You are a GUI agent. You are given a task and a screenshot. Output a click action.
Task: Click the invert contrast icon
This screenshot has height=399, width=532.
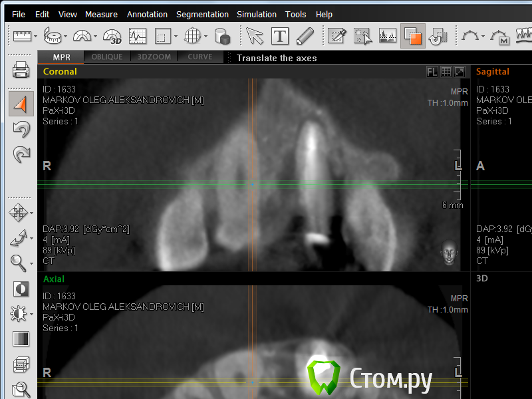(21, 289)
